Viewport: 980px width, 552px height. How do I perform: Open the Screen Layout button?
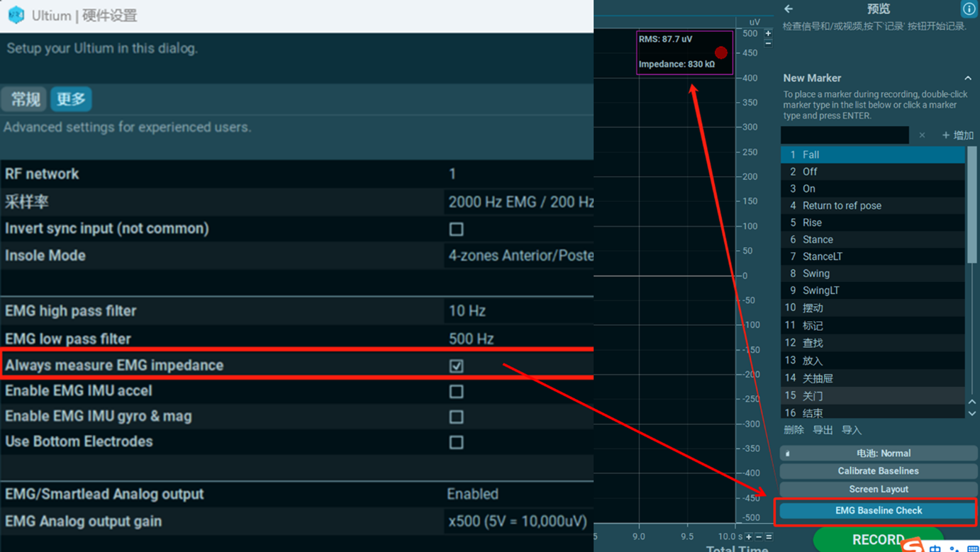[879, 490]
